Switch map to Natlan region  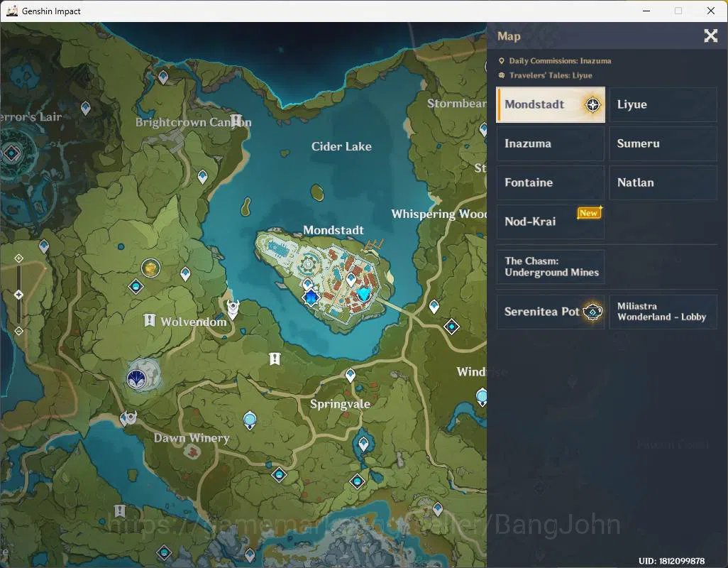pyautogui.click(x=663, y=182)
